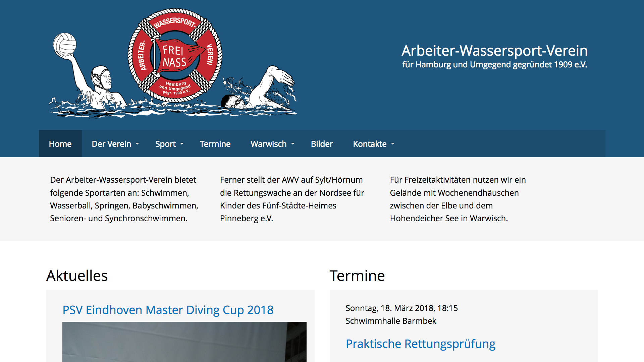Click the Frei Nass lifebuoy logo
This screenshot has height=362, width=644.
click(x=175, y=55)
